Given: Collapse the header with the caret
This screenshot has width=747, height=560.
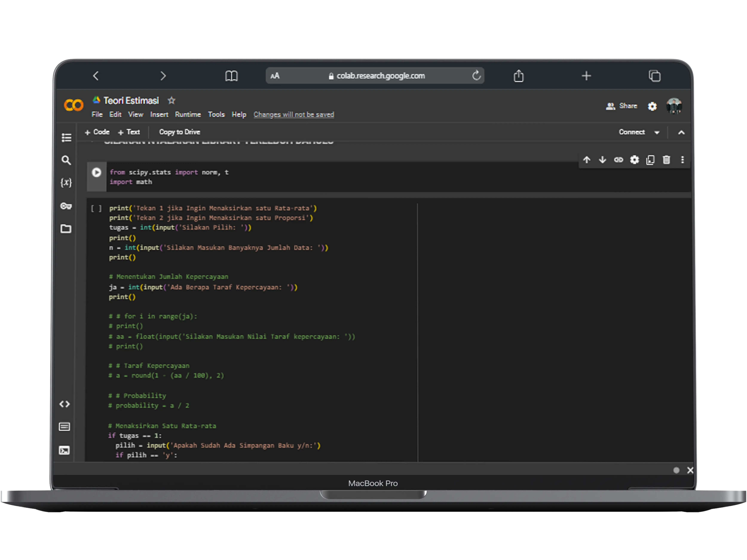Looking at the screenshot, I should 681,132.
